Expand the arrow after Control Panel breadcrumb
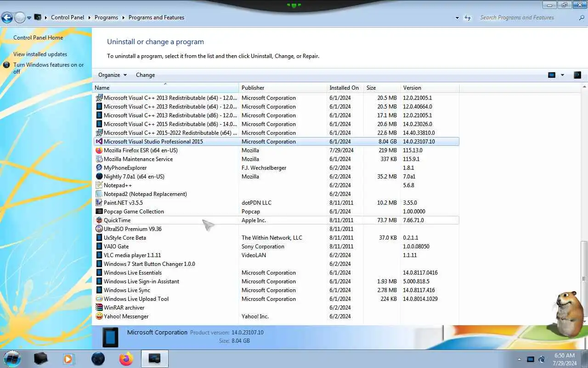 tap(89, 17)
